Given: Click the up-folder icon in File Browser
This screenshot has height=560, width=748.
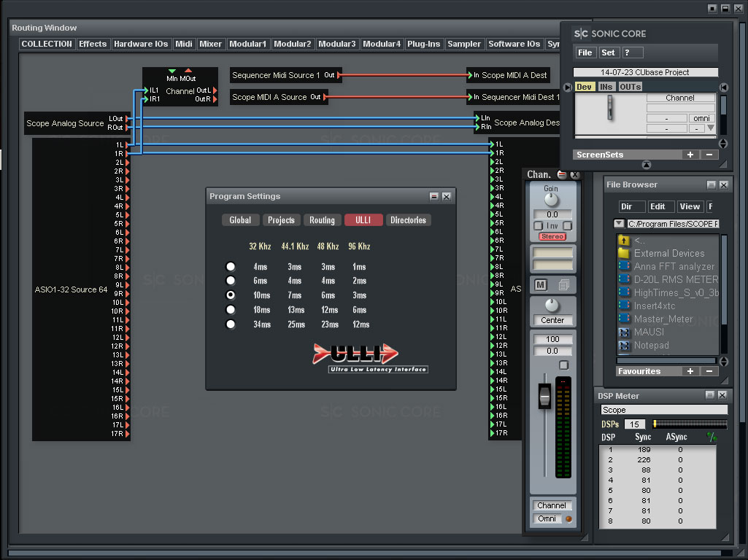Looking at the screenshot, I should [623, 240].
